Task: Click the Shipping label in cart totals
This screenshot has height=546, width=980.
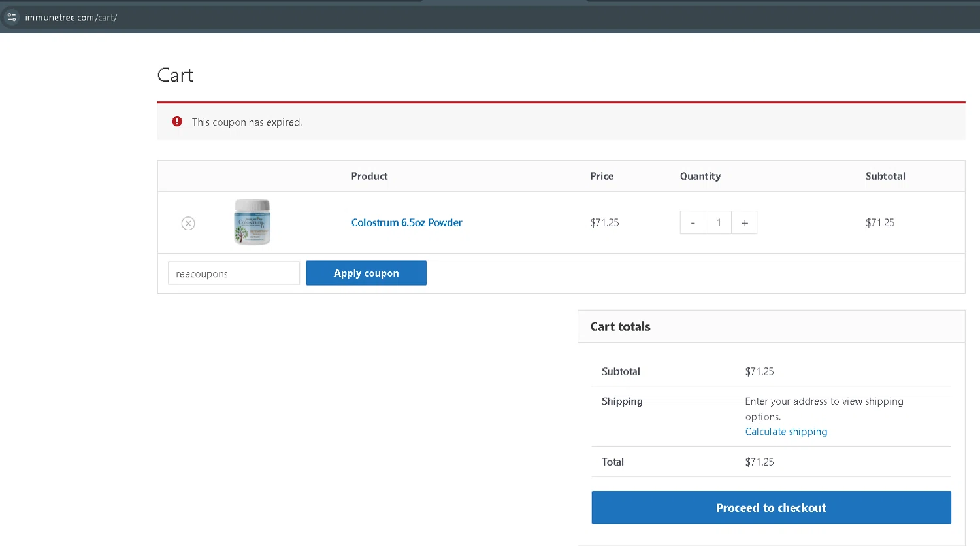Action: (x=622, y=401)
